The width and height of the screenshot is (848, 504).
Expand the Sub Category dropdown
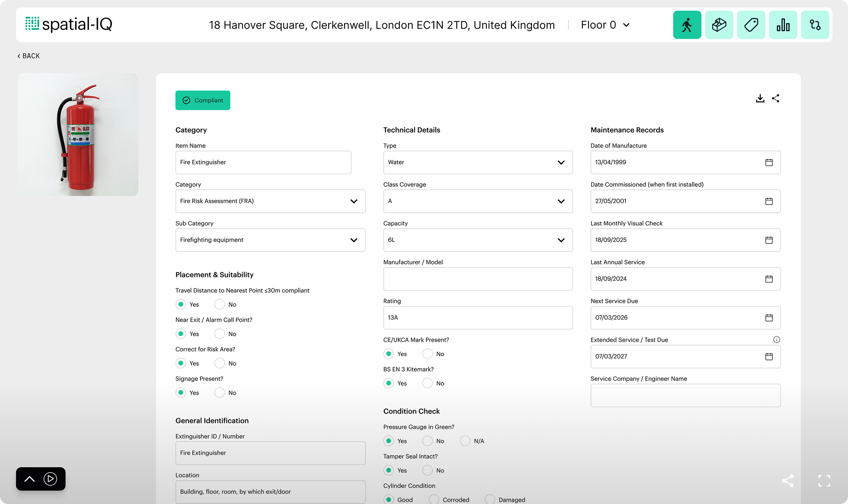[270, 240]
